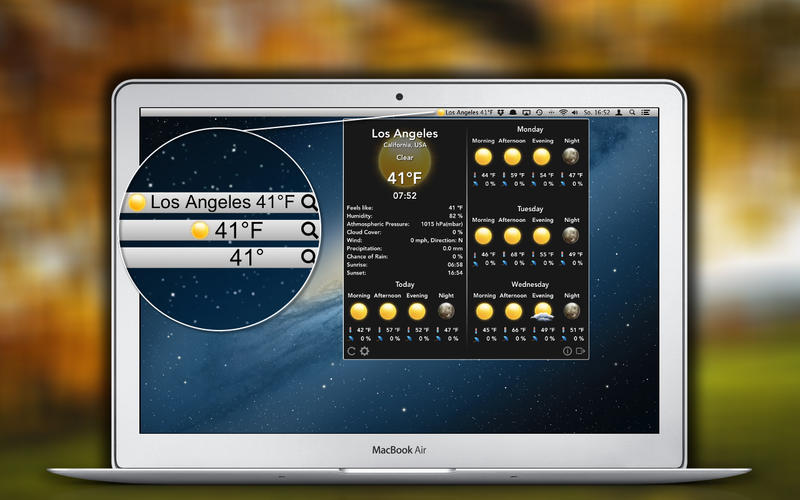
Task: Click the Wednesday Night moon icon
Action: [x=571, y=311]
